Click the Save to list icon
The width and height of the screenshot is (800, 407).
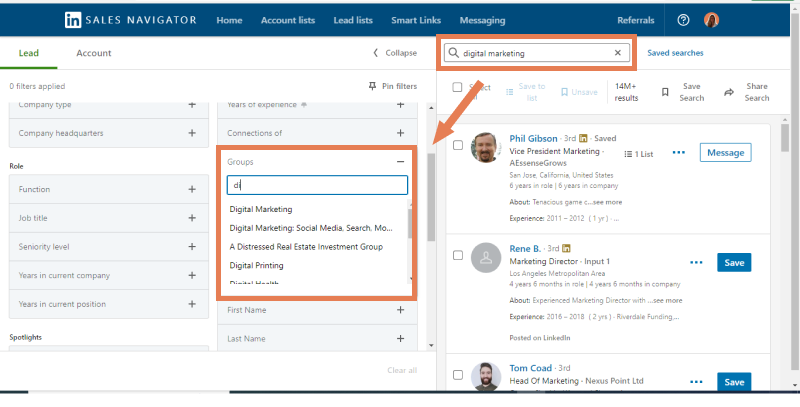(x=509, y=92)
